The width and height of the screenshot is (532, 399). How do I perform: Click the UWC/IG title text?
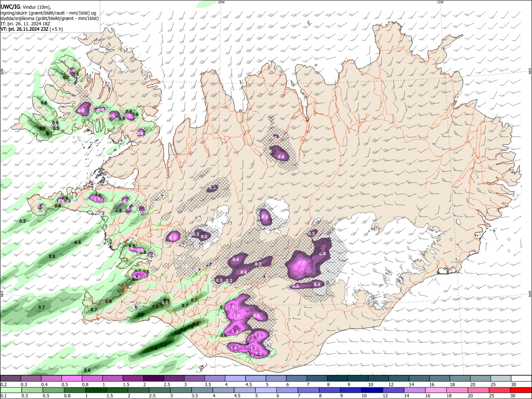(10, 7)
